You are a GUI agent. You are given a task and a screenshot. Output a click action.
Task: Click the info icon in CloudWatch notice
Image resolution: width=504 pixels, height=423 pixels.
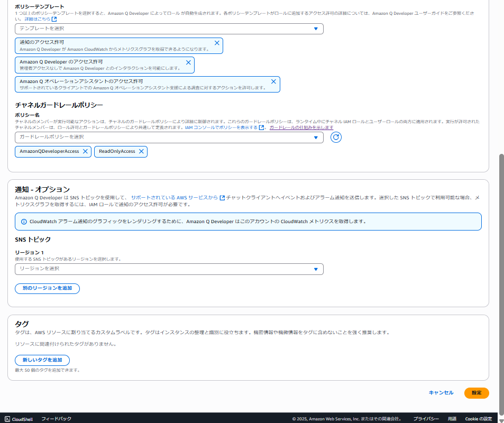24,222
